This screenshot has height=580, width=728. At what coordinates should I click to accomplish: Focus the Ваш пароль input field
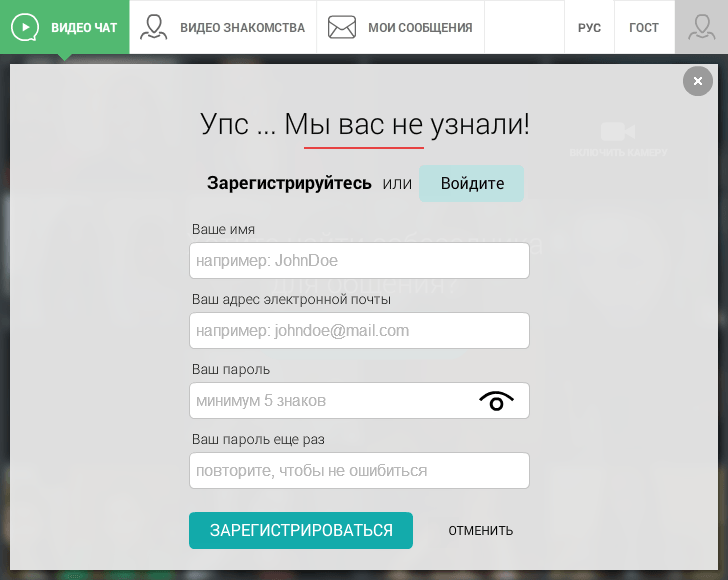[359, 401]
